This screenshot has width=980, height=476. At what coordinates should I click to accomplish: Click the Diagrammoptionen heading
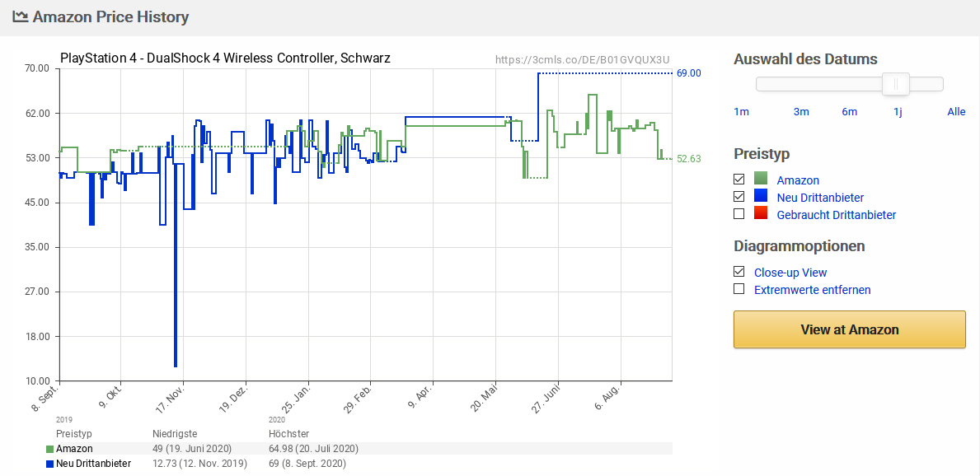[799, 246]
